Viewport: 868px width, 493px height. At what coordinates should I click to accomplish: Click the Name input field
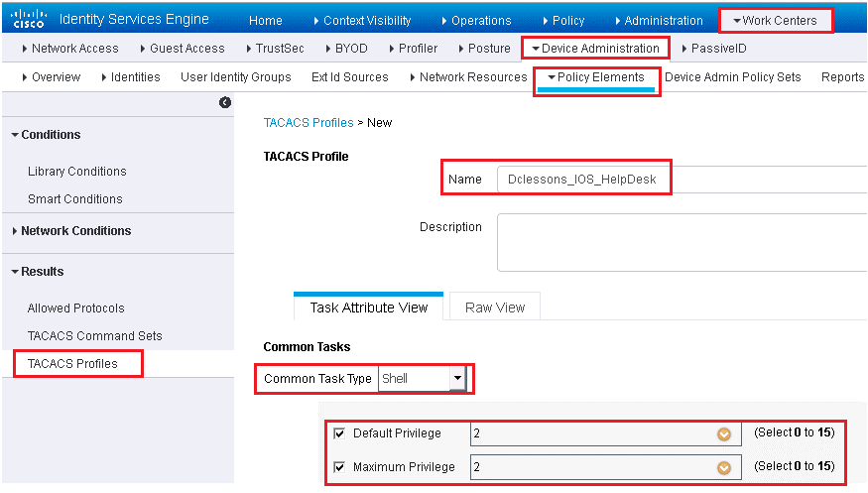tap(682, 180)
